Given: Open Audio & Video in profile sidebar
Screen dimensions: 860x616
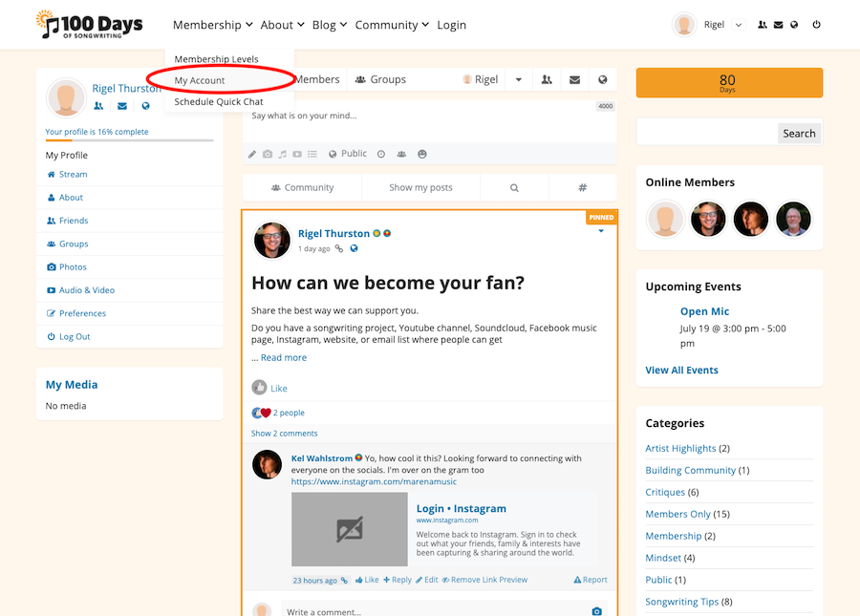Looking at the screenshot, I should click(x=87, y=290).
